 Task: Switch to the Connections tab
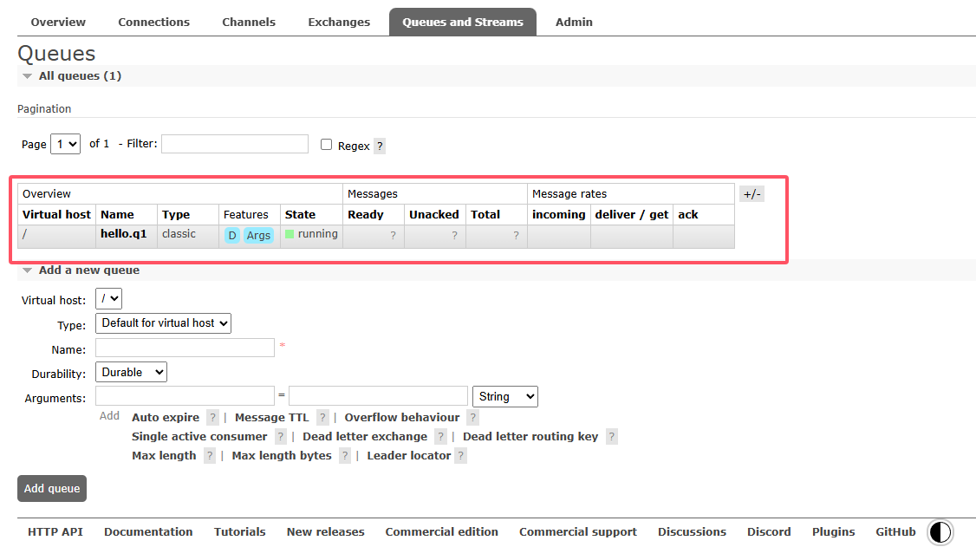pos(153,22)
